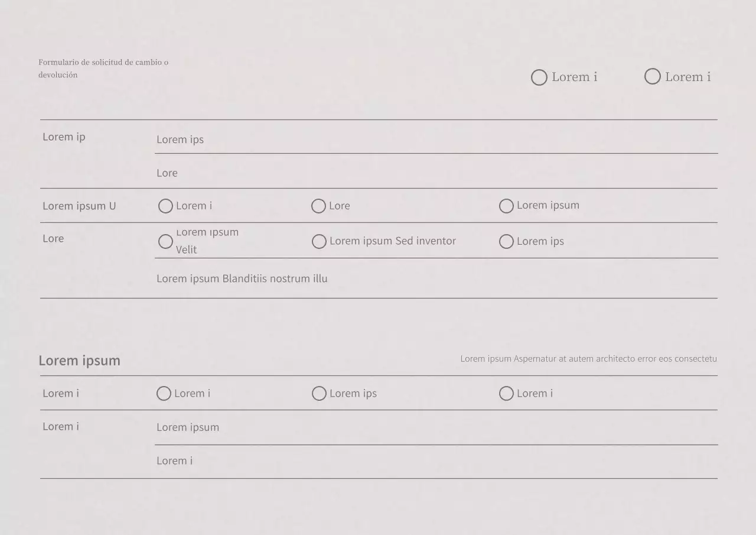Click the last "Lorem i" field at the form bottom
Viewport: 756px width, 535px height.
436,461
